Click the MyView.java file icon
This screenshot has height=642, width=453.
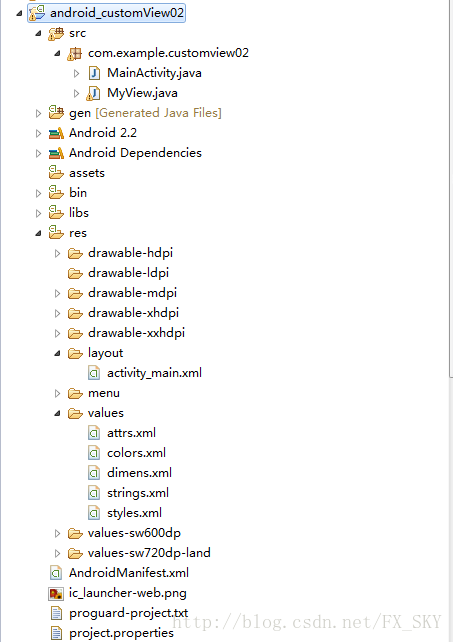pyautogui.click(x=93, y=93)
